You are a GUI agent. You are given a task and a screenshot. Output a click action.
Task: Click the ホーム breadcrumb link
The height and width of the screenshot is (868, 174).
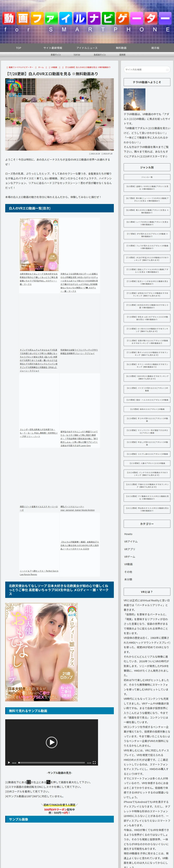[x=41, y=67]
